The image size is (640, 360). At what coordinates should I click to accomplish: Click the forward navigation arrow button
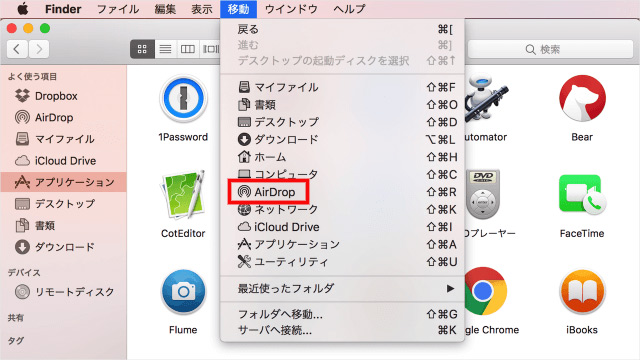click(39, 49)
